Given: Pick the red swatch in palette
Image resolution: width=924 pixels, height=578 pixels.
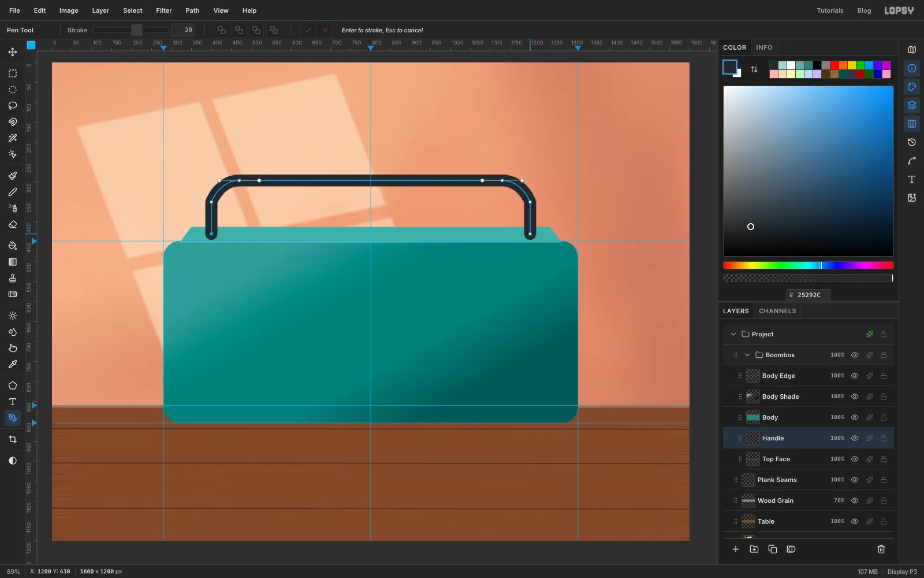Looking at the screenshot, I should [x=834, y=65].
